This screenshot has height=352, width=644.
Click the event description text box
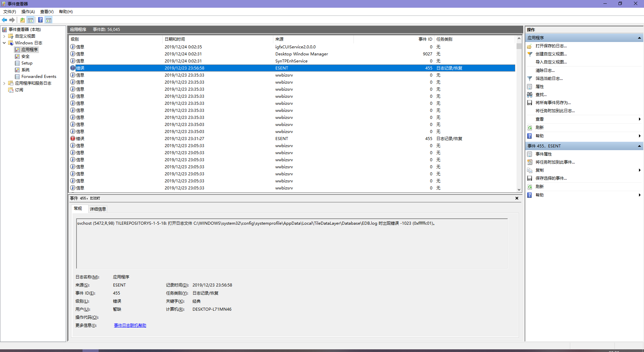(x=292, y=244)
